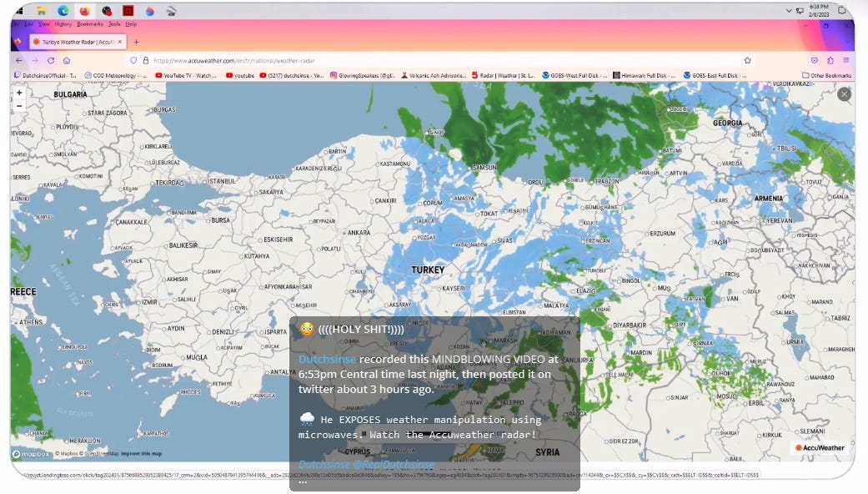Open the Radar | Weather St. L bookmark
Screen dimensions: 868x494
[503, 75]
